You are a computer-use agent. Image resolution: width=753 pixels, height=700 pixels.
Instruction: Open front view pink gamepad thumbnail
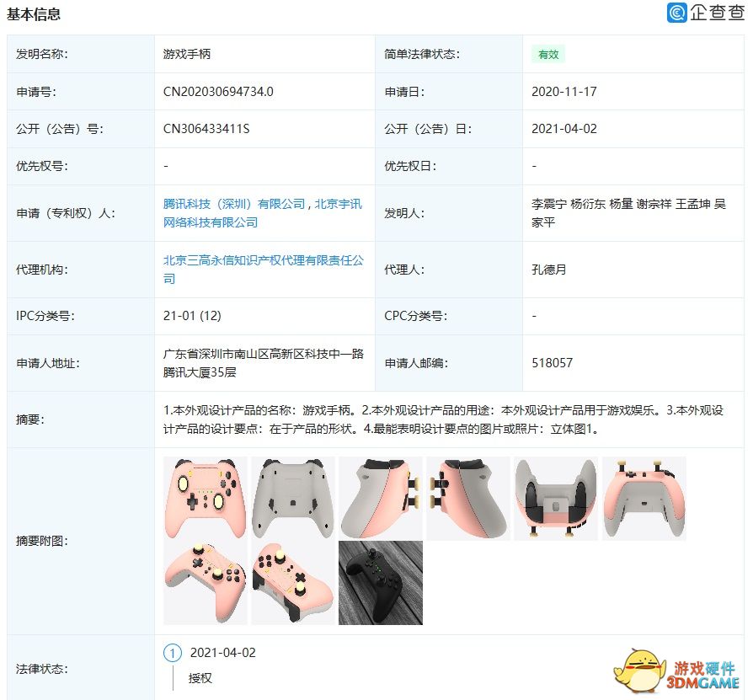pyautogui.click(x=206, y=498)
